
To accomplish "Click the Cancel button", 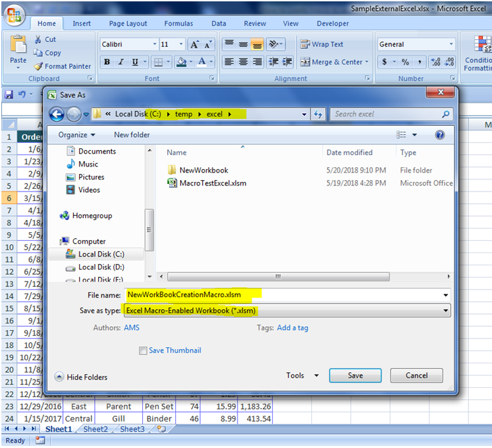I will 416,376.
